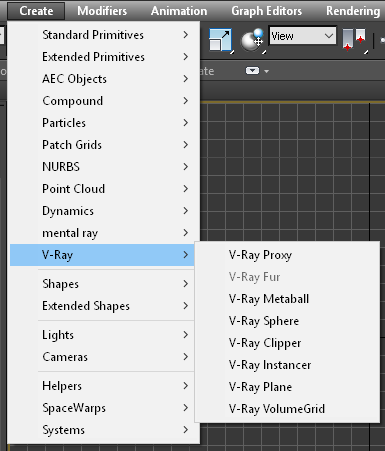Choose V-Ray Plane from submenu

point(287,387)
